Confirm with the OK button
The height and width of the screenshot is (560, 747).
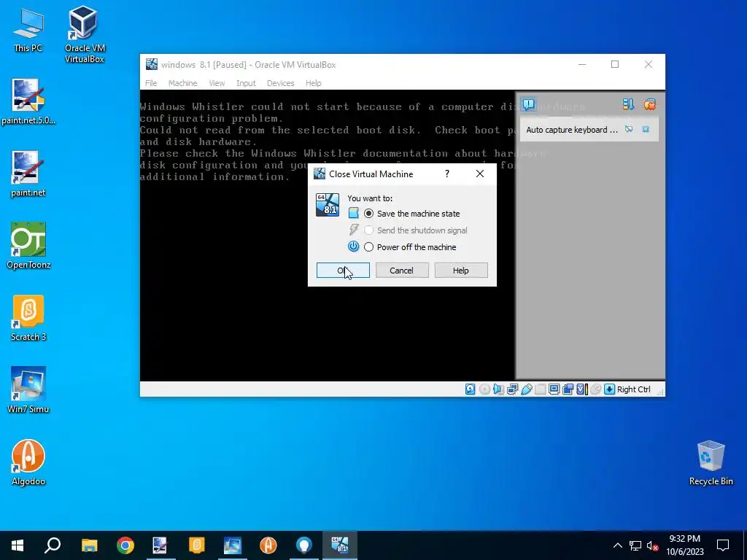tap(343, 271)
